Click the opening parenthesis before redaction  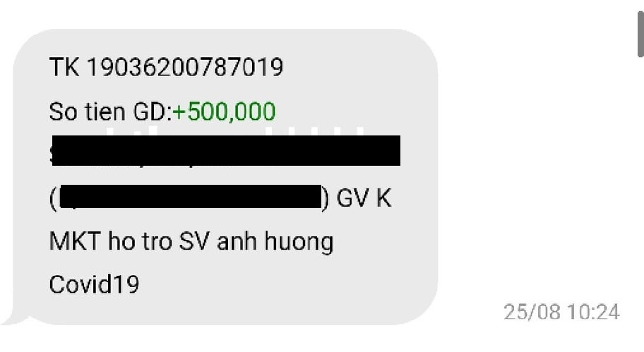coord(54,198)
